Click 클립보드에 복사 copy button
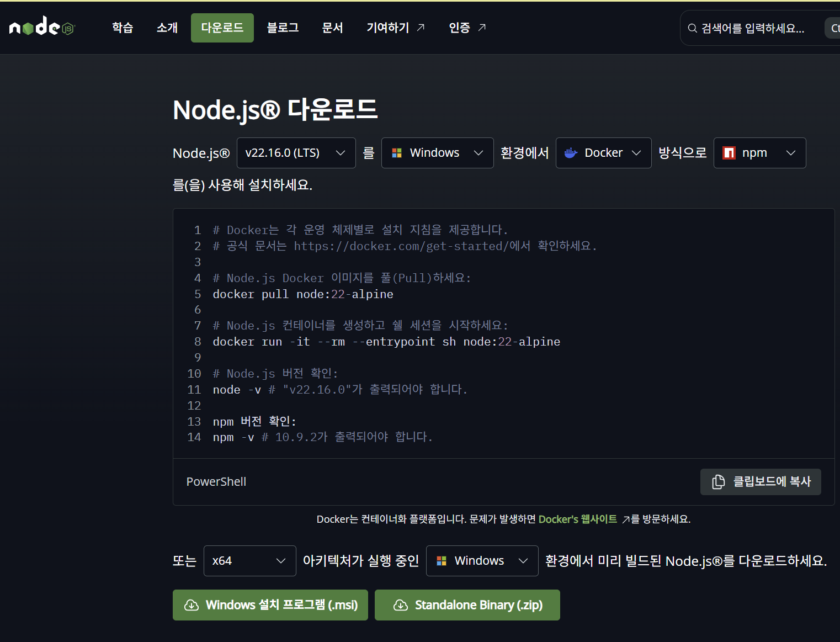 pos(761,482)
